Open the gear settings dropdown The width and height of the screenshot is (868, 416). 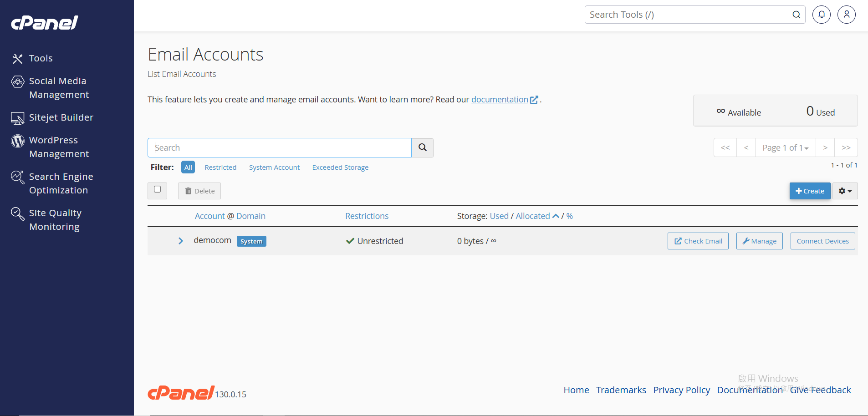(845, 191)
